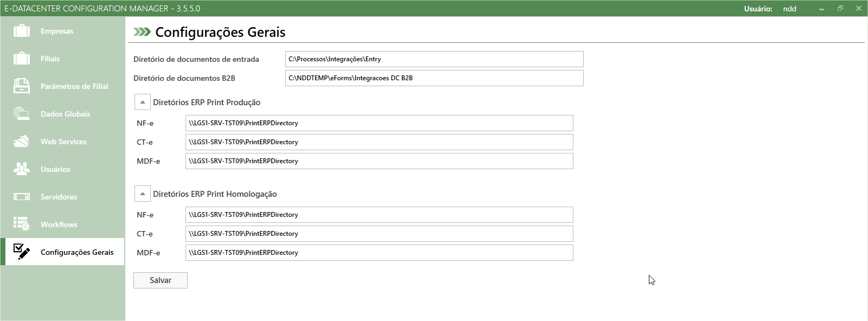
Task: Edit the Produção CT-e directory field
Action: click(x=379, y=142)
